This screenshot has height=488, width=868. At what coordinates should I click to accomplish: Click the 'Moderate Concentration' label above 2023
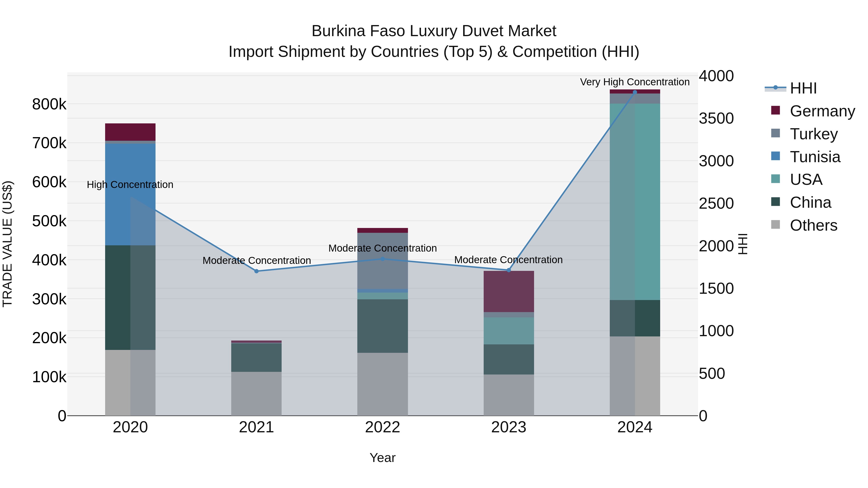tap(509, 260)
